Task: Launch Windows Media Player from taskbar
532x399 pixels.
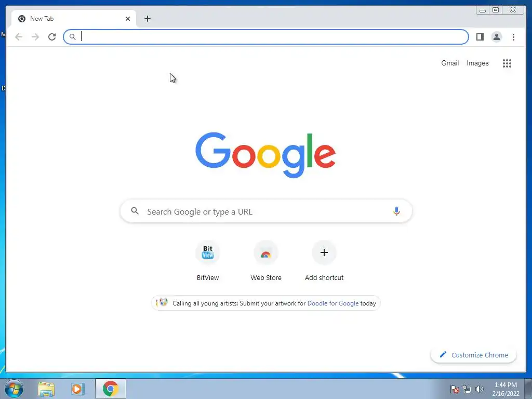Action: pyautogui.click(x=77, y=389)
